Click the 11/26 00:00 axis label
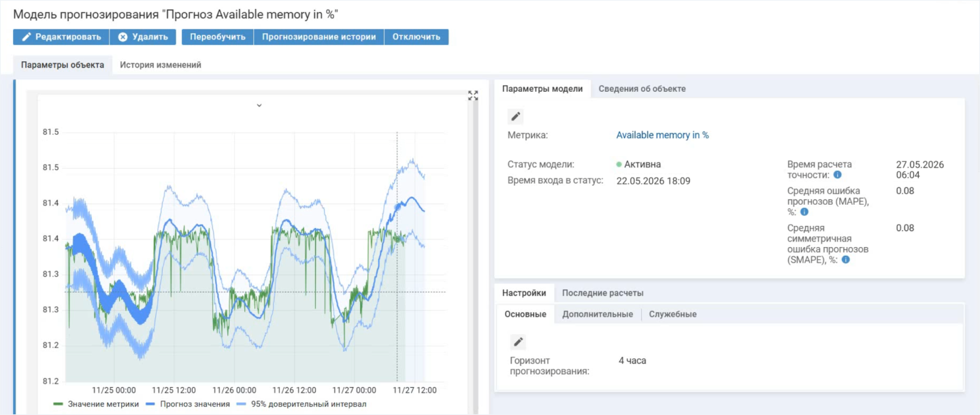Viewport: 980px width, 415px height. tap(234, 391)
